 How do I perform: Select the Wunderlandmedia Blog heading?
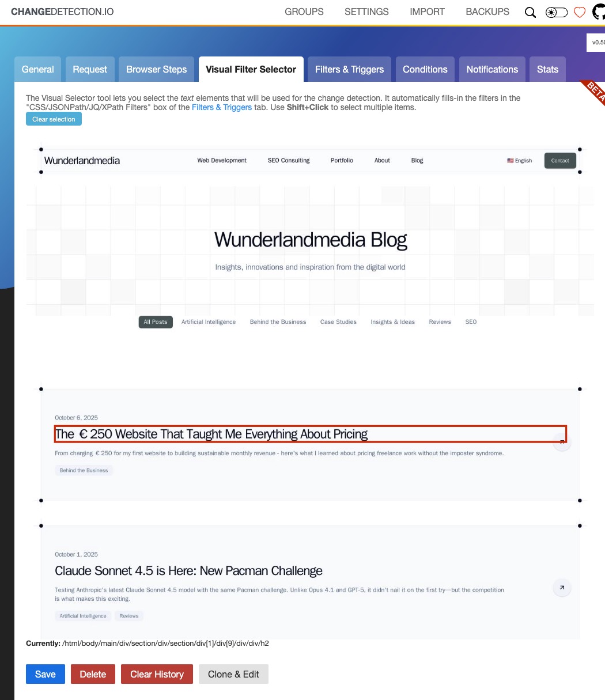coord(311,240)
